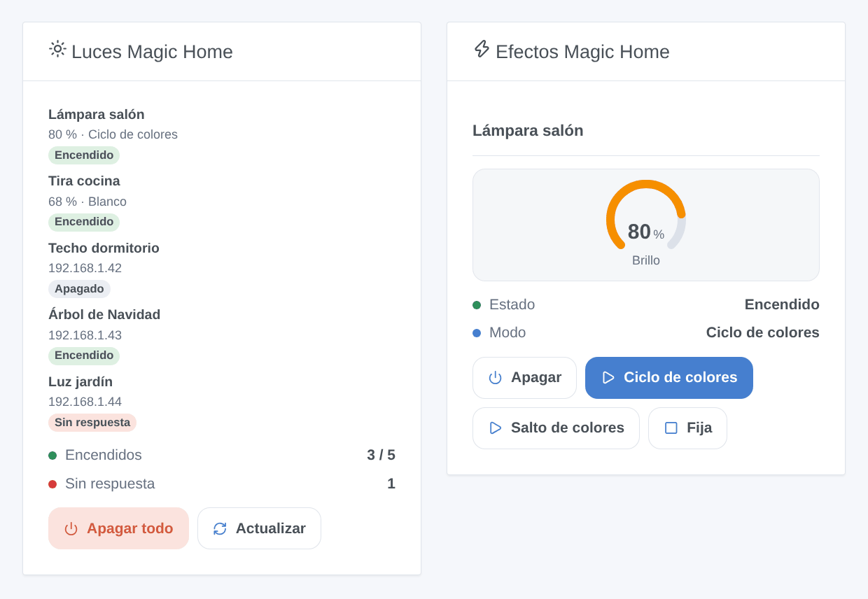Set the lamp to Fija mode
The image size is (868, 599).
[687, 428]
